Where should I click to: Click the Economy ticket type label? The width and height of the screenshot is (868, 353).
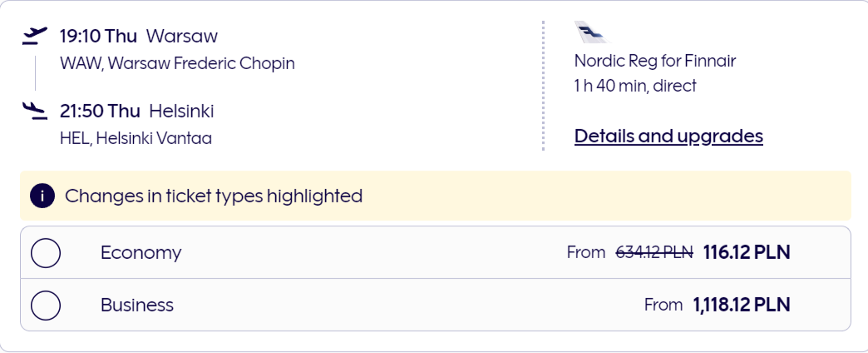pos(141,252)
